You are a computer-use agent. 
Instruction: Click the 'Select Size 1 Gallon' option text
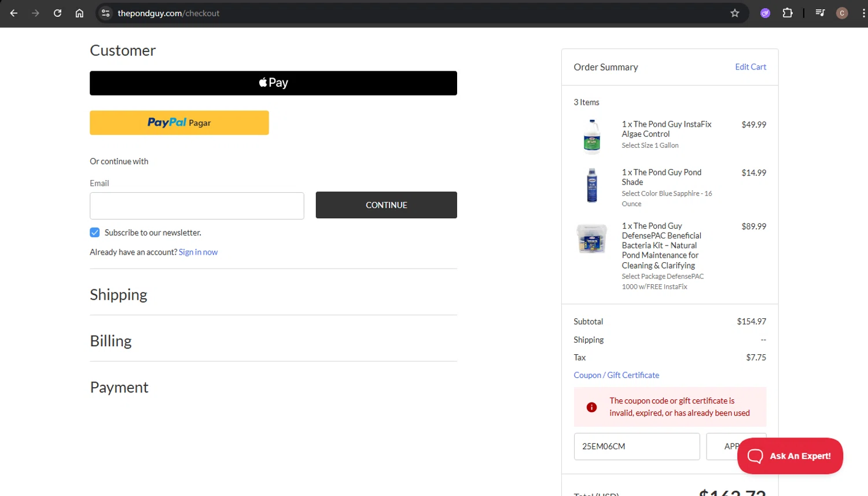pos(650,145)
